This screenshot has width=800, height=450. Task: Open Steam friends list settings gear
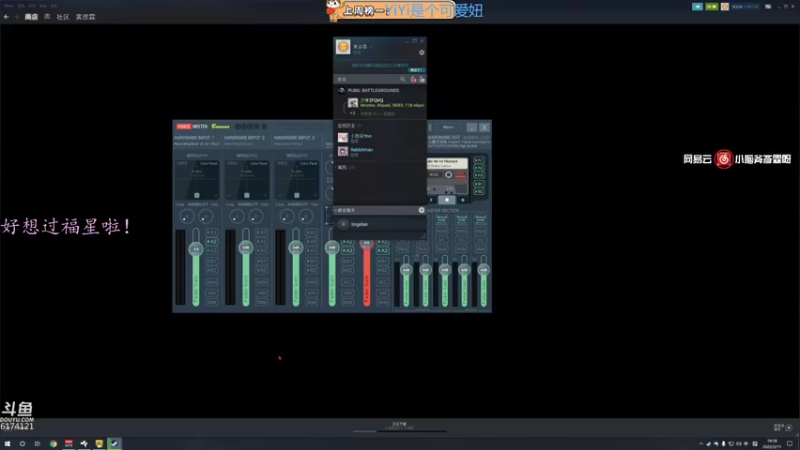(x=421, y=53)
